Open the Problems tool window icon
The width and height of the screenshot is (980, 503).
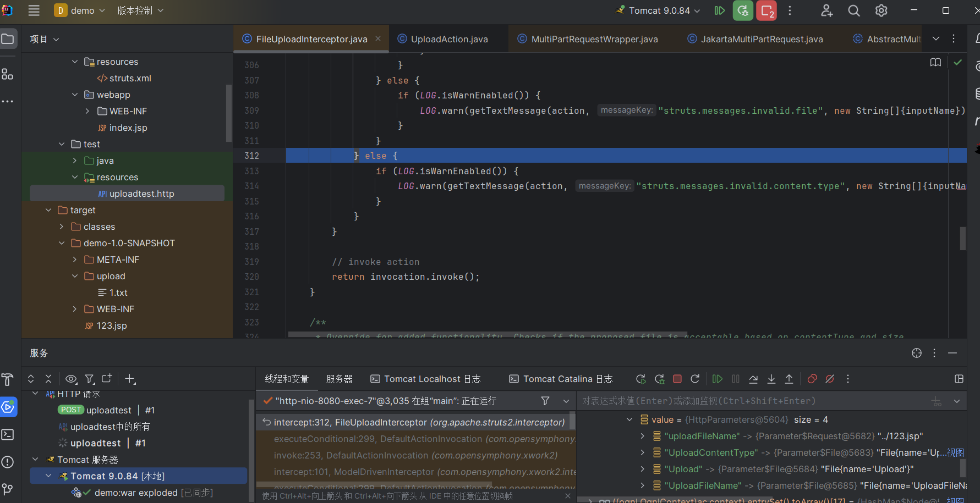click(8, 462)
